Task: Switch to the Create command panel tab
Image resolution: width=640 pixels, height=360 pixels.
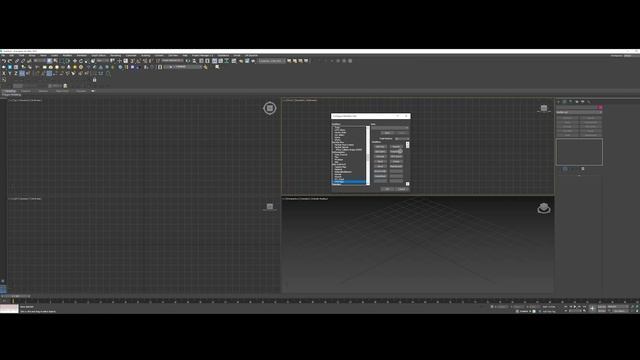Action: pos(558,102)
